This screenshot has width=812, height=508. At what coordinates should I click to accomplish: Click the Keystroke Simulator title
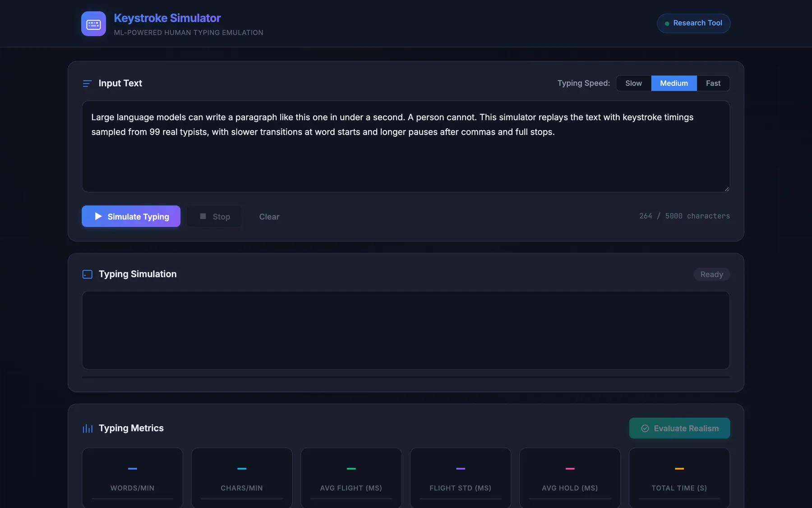point(167,18)
